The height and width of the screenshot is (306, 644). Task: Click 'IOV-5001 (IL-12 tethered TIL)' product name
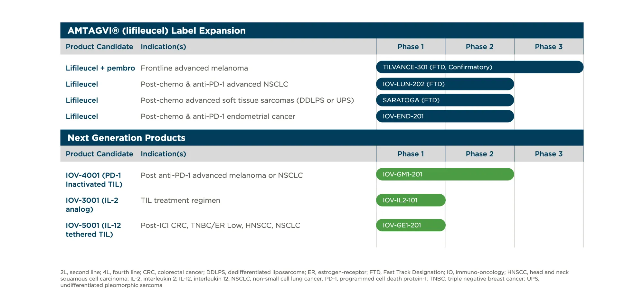(x=93, y=230)
